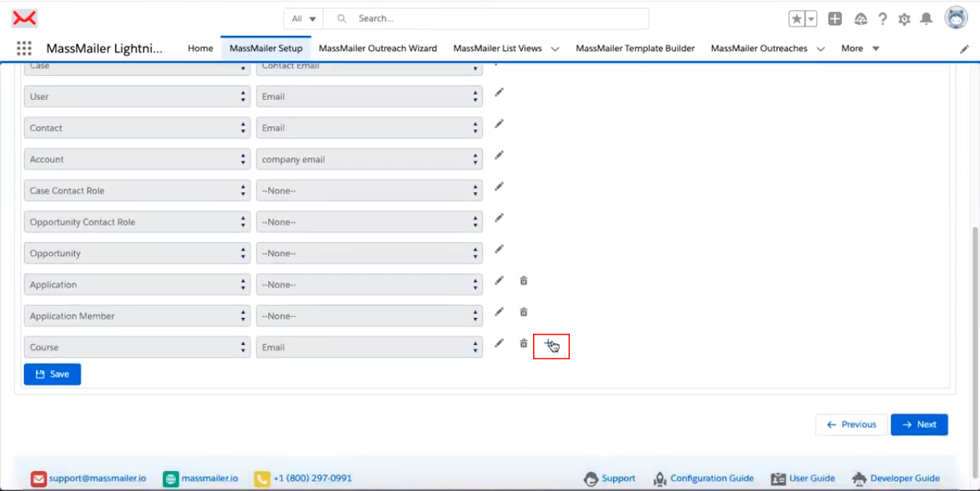Select the MassMailer Setup tab
980x491 pixels.
[266, 48]
